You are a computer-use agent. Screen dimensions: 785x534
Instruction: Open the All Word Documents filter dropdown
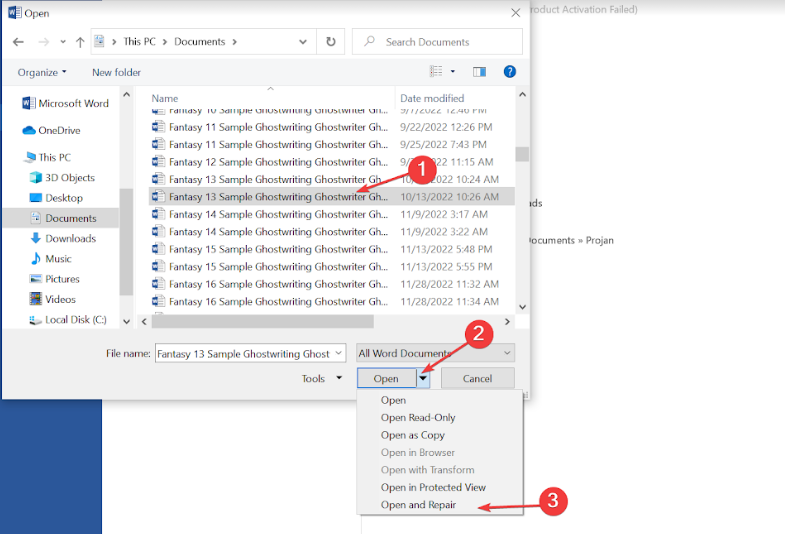tap(435, 353)
